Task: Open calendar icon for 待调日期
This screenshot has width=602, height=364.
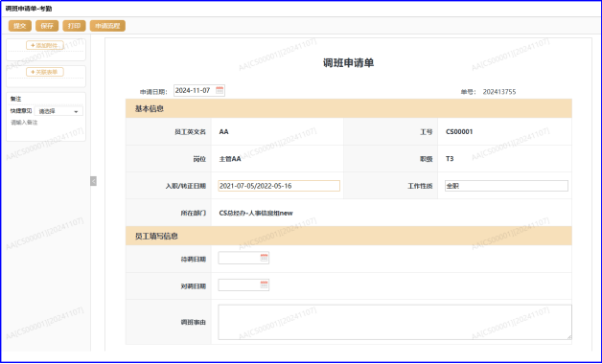Action: pyautogui.click(x=265, y=258)
